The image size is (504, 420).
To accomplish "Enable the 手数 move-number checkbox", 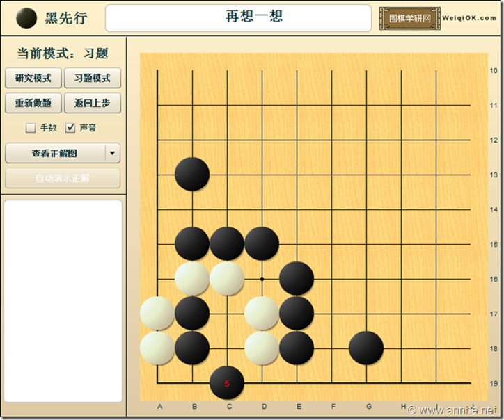I will 31,128.
